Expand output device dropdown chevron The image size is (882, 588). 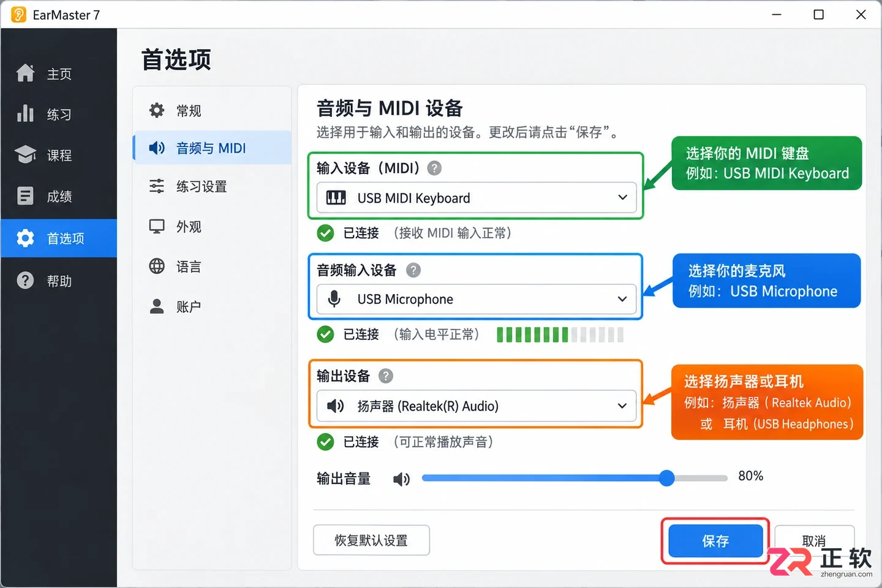click(622, 406)
